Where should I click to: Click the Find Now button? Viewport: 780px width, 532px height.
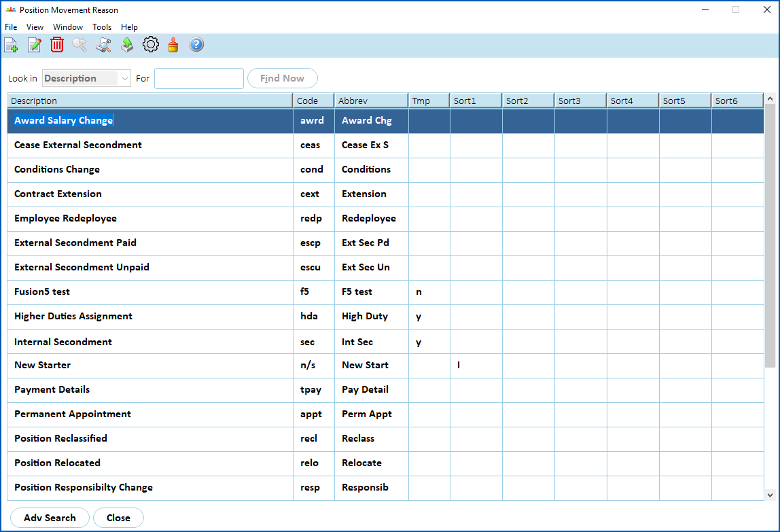click(283, 78)
